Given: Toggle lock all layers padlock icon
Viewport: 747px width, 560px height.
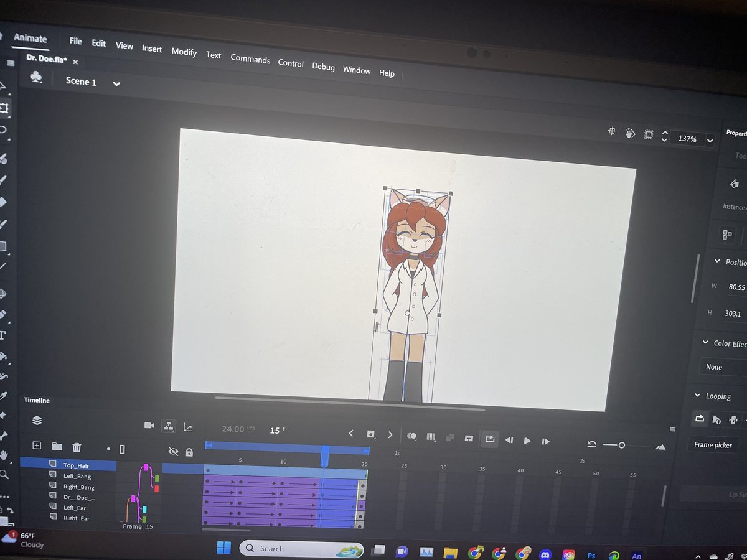Looking at the screenshot, I should [x=189, y=452].
